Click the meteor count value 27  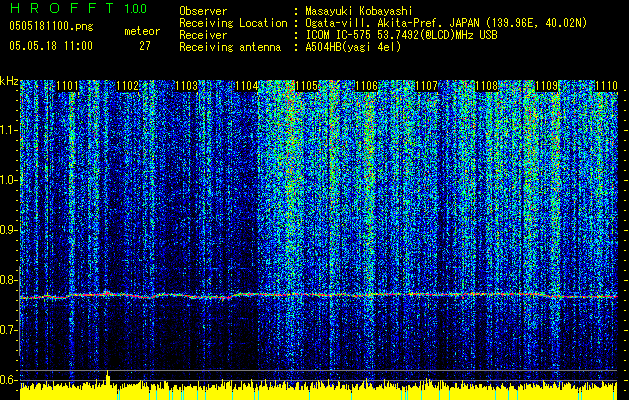tap(145, 46)
